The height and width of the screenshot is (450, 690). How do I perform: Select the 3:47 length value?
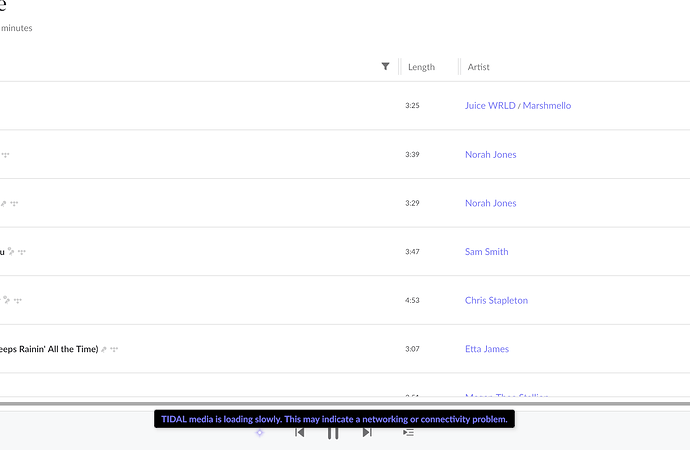[x=412, y=252]
